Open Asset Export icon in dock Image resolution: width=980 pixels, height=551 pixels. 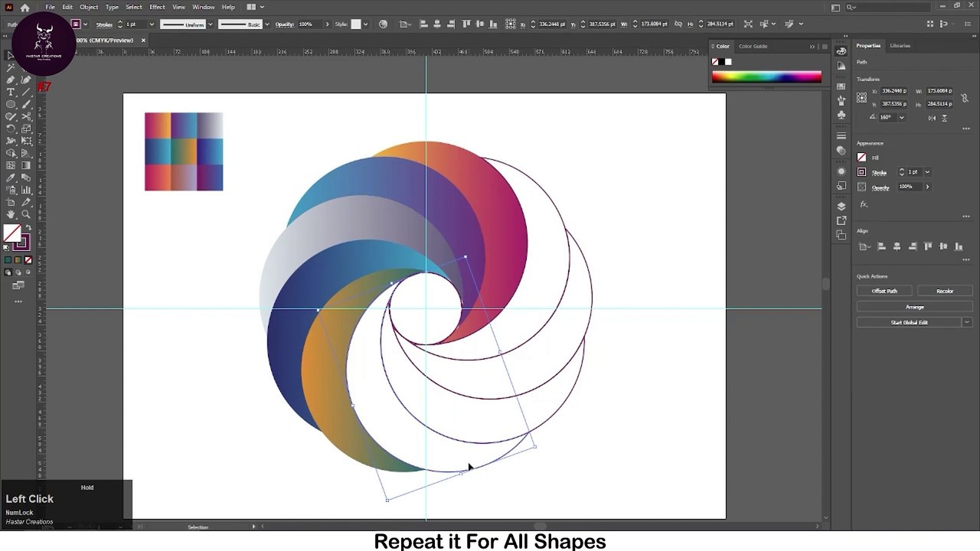click(x=841, y=220)
